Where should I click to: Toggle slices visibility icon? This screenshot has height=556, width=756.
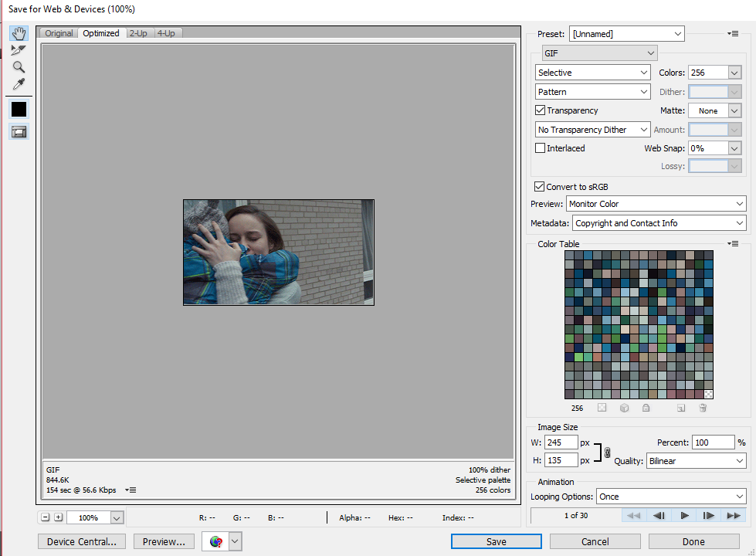[19, 131]
